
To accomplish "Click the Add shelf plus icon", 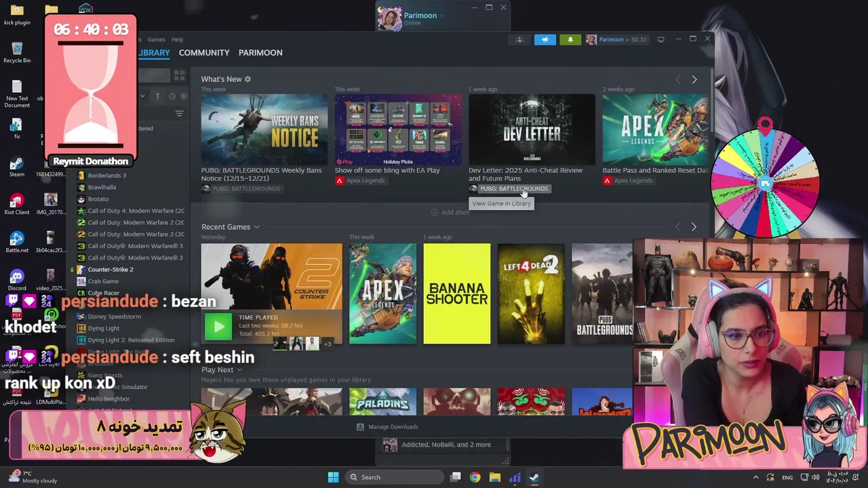I will coord(434,212).
